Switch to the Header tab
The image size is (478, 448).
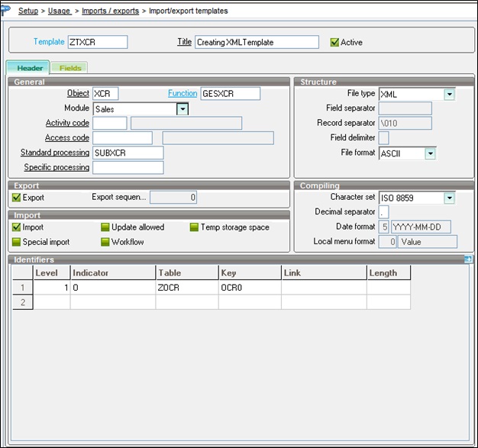click(30, 68)
